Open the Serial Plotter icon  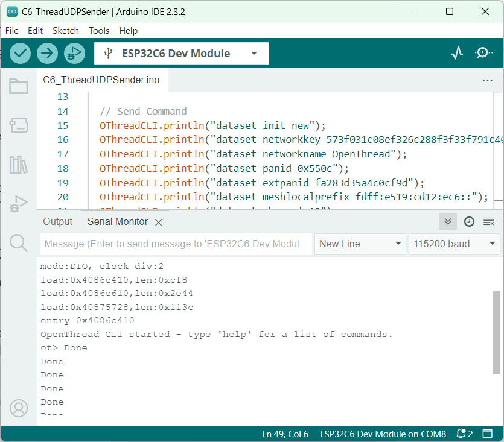coord(457,53)
